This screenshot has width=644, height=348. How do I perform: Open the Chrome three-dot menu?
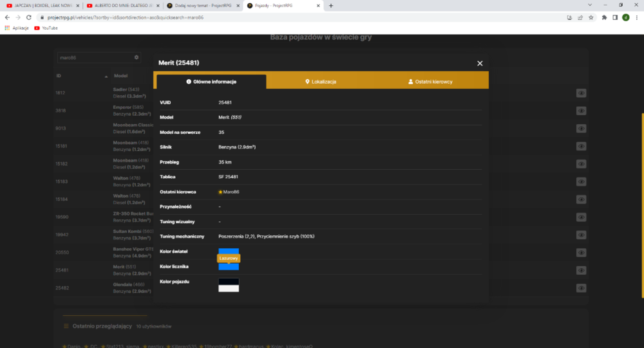click(637, 17)
